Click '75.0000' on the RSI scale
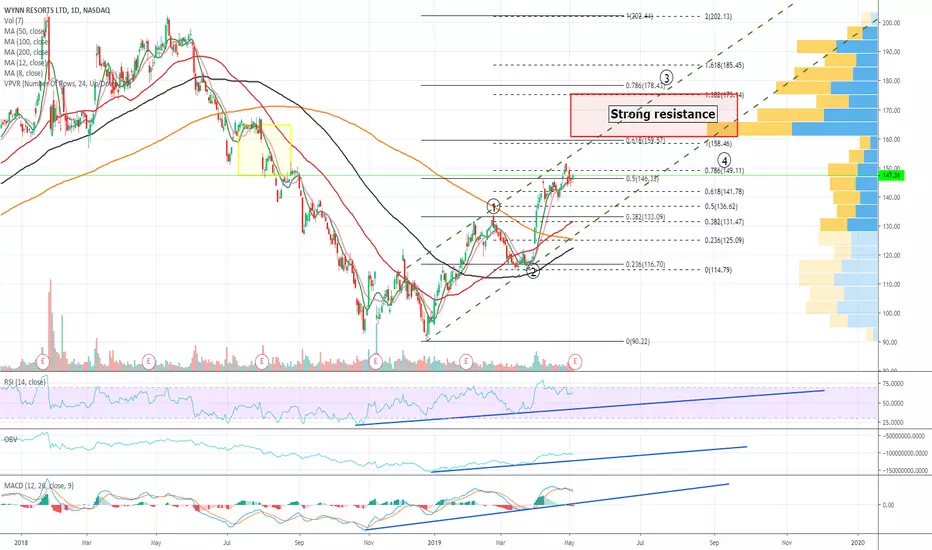The width and height of the screenshot is (932, 550). 893,384
